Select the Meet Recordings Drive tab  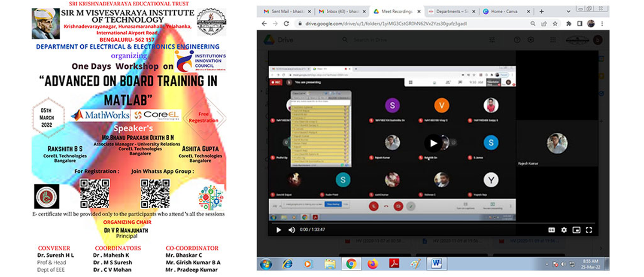click(x=395, y=11)
